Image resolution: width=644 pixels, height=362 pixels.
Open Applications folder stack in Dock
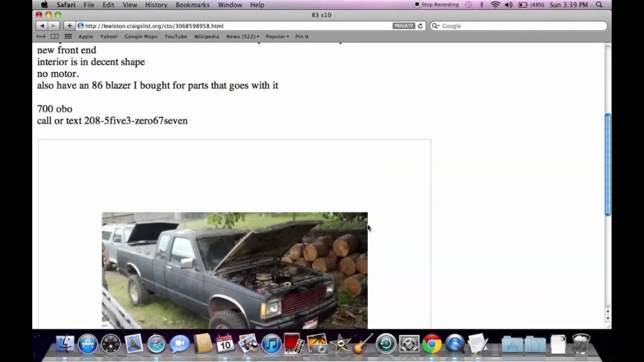[512, 344]
